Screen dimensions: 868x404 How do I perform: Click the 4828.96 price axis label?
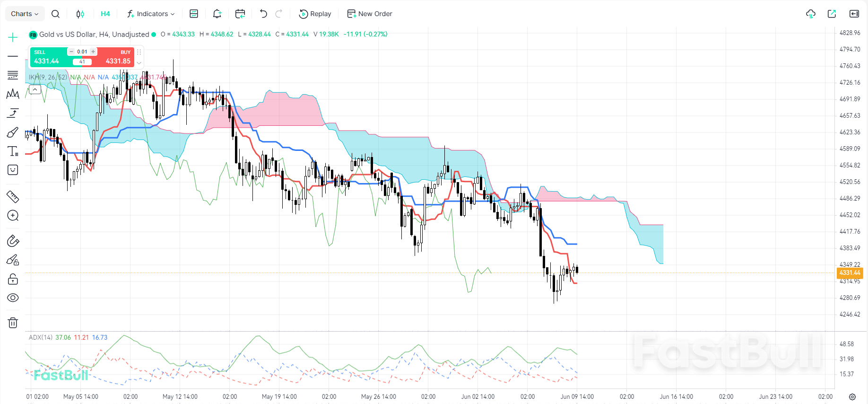(x=850, y=33)
